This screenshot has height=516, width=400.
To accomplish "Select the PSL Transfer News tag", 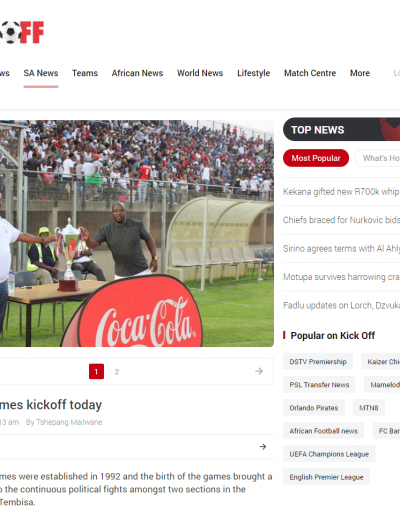I will (x=319, y=385).
